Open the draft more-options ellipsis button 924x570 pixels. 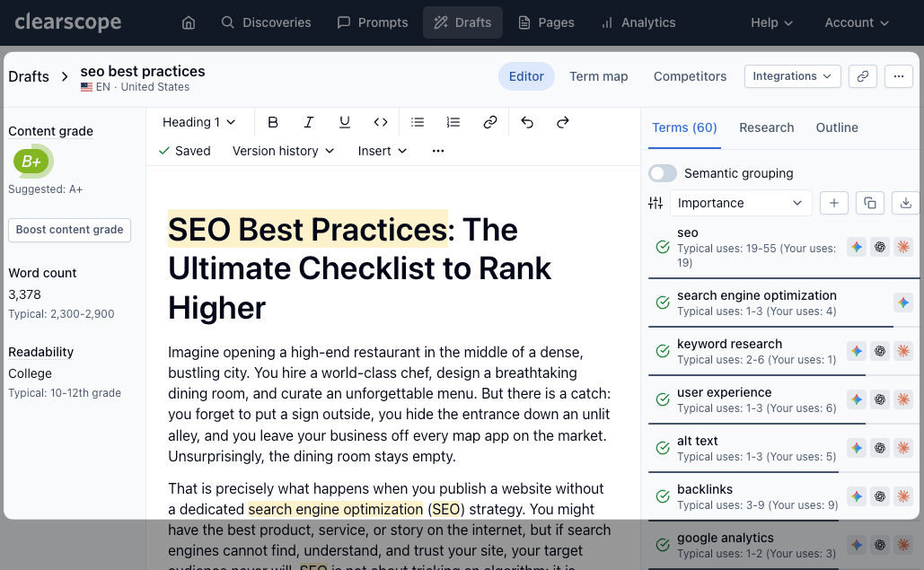[x=899, y=76]
